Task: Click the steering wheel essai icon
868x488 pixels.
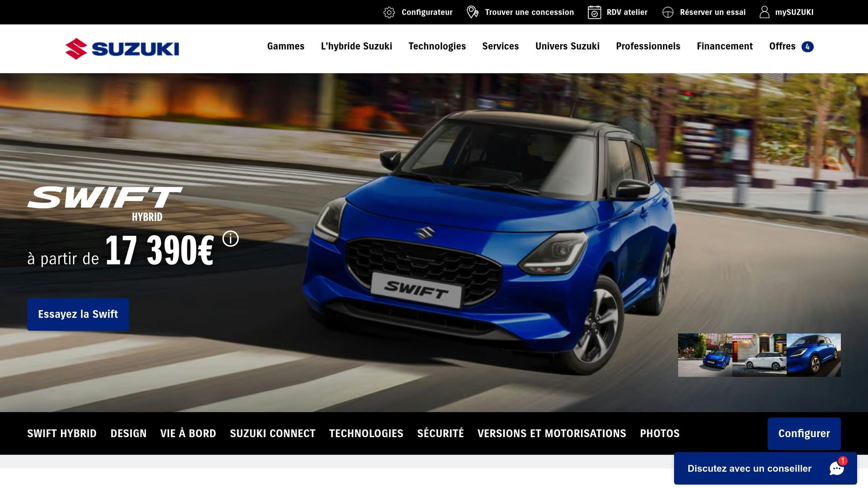Action: click(x=668, y=12)
